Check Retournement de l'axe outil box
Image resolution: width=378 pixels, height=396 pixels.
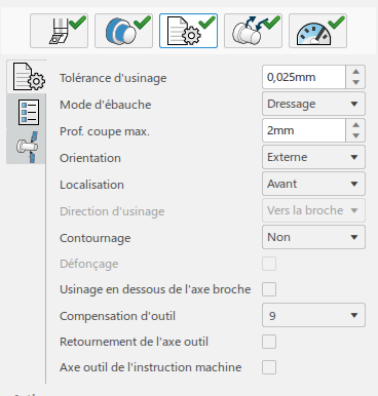coord(269,342)
